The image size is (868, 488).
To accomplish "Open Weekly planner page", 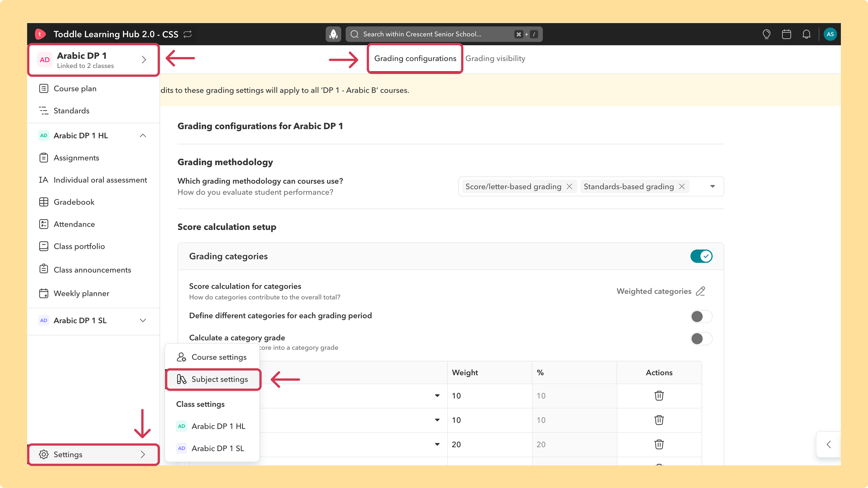I will (93, 293).
